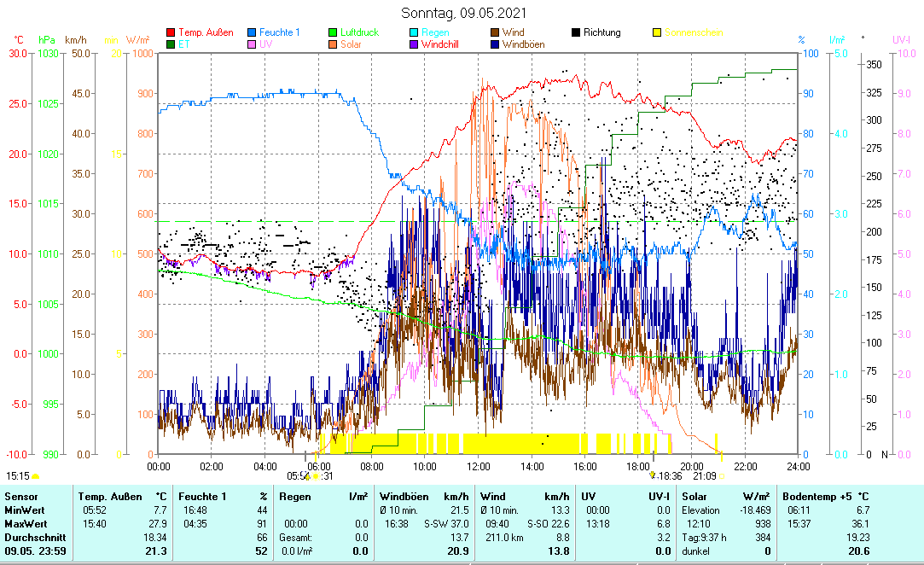Click the 12:00 time axis label

(478, 466)
